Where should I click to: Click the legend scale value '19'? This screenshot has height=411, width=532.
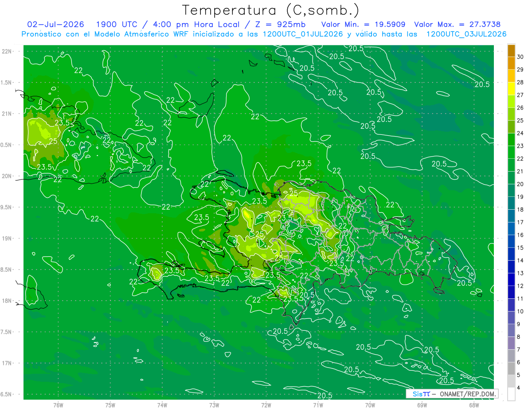[x=520, y=197]
